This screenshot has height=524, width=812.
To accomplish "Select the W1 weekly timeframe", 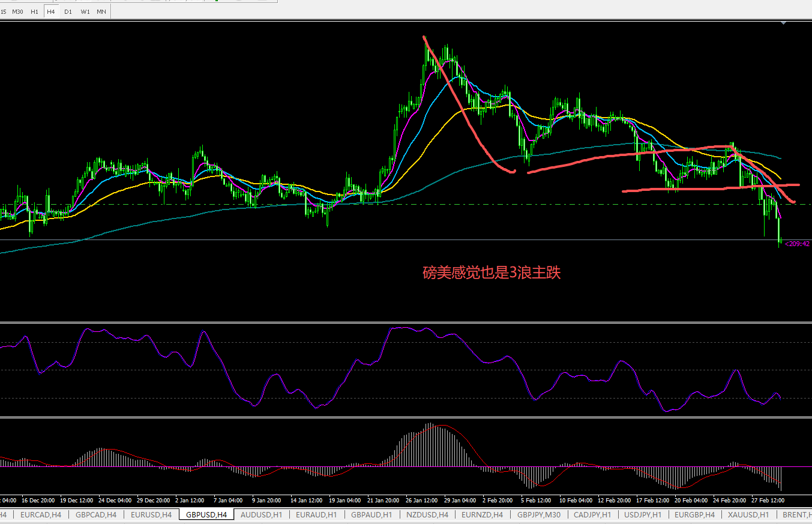I will (85, 11).
